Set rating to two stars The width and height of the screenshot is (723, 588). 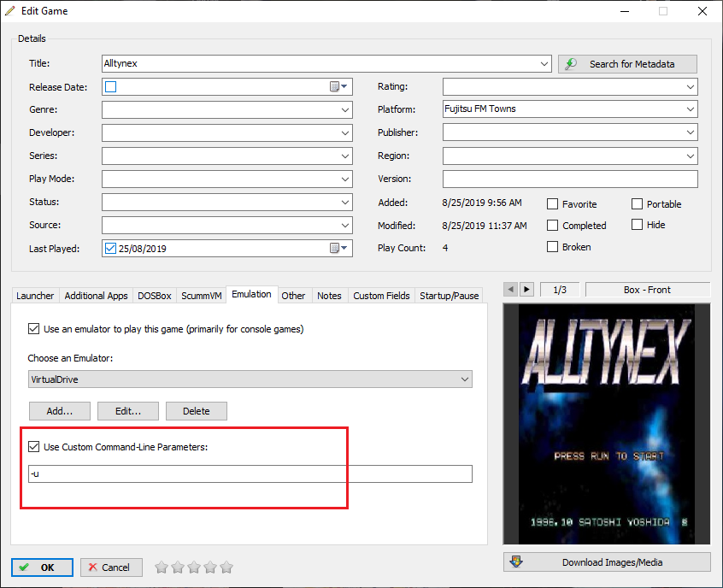point(178,567)
